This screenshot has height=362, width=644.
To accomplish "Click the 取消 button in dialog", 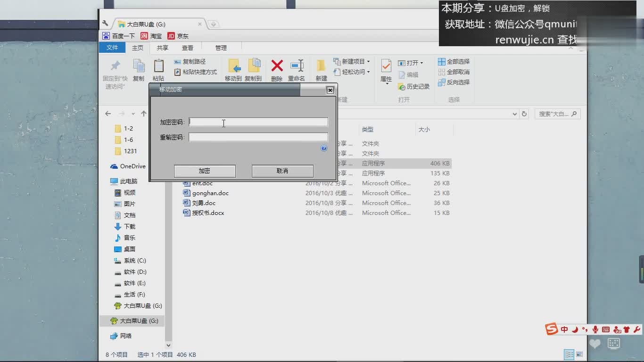I will (x=282, y=171).
